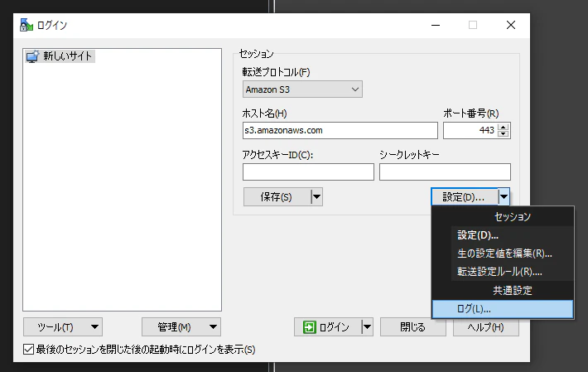The height and width of the screenshot is (372, 588).
Task: Increase port number with up spinner arrow
Action: 504,127
